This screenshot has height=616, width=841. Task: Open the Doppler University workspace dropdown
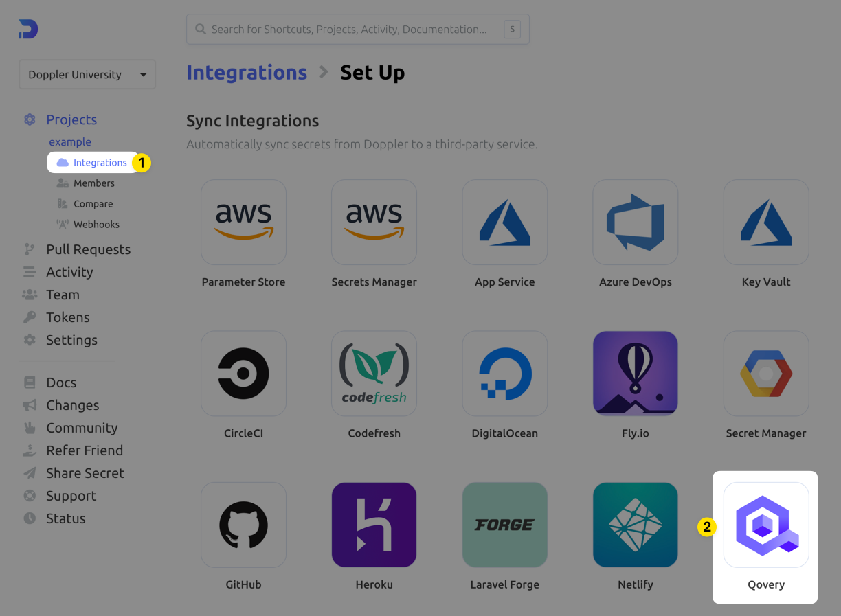(x=87, y=74)
